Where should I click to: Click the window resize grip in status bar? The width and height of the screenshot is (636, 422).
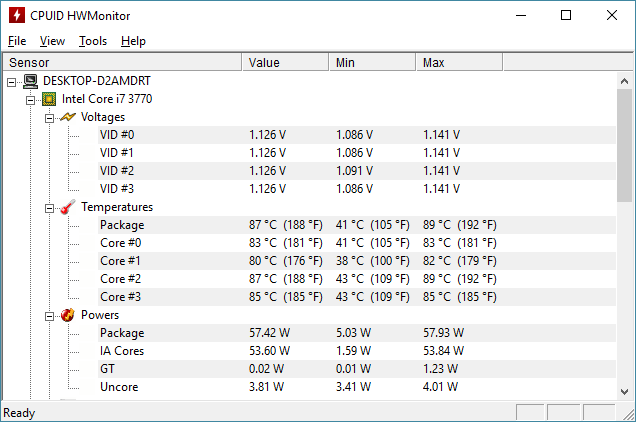pos(628,414)
